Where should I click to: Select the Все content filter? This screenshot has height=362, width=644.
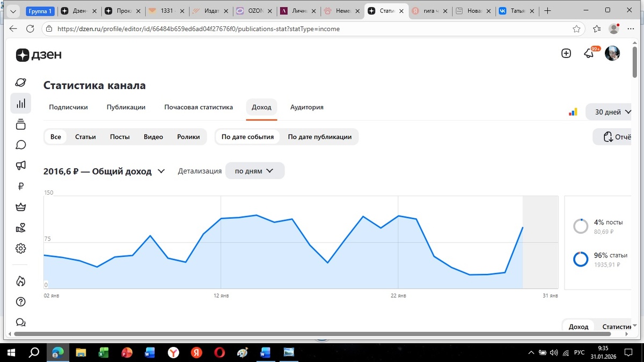(56, 137)
